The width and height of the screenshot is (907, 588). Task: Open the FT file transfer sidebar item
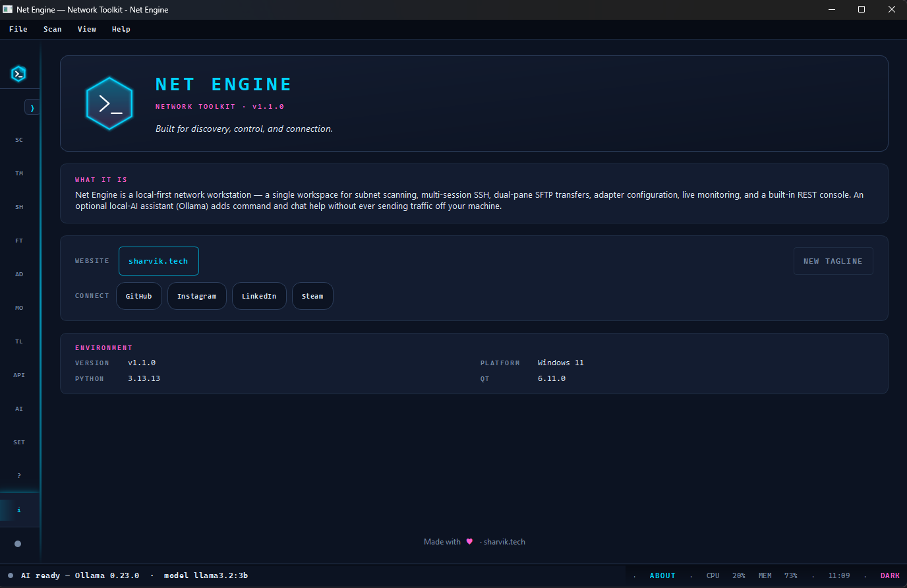pyautogui.click(x=19, y=241)
